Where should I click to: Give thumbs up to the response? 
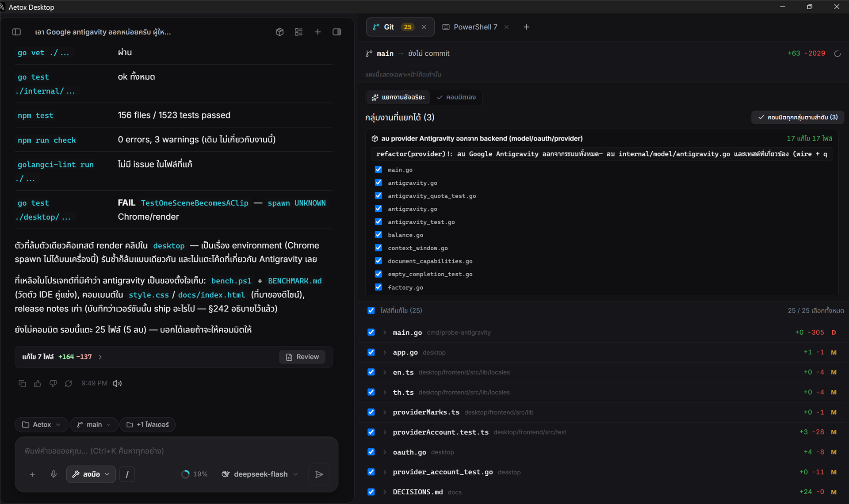click(x=38, y=383)
